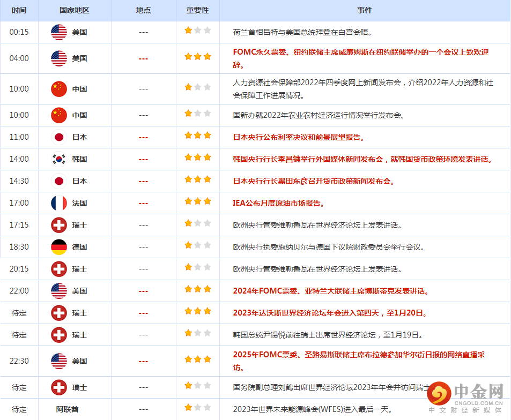The image size is (511, 420).
Task: Click the 国家地区 column header
Action: (x=74, y=11)
